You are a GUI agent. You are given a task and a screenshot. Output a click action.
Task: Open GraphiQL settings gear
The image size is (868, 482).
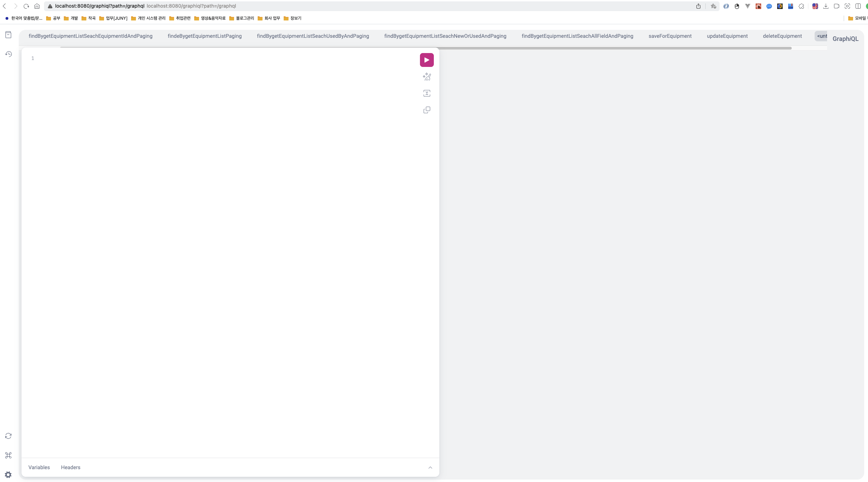tap(8, 475)
